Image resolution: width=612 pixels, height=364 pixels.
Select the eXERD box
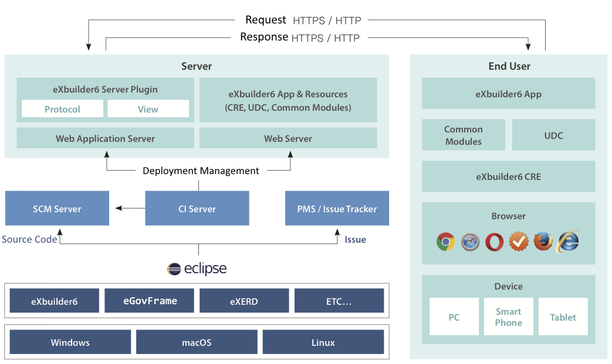coord(244,301)
